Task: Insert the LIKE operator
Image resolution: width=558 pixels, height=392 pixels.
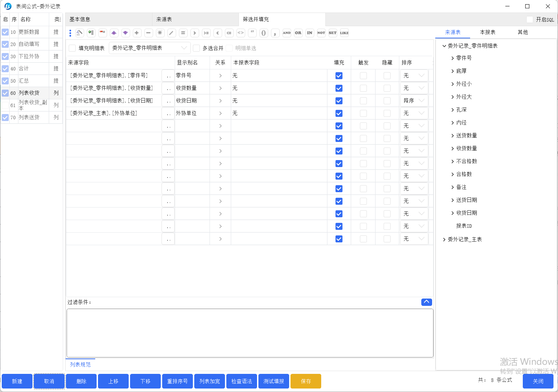Action: point(344,33)
